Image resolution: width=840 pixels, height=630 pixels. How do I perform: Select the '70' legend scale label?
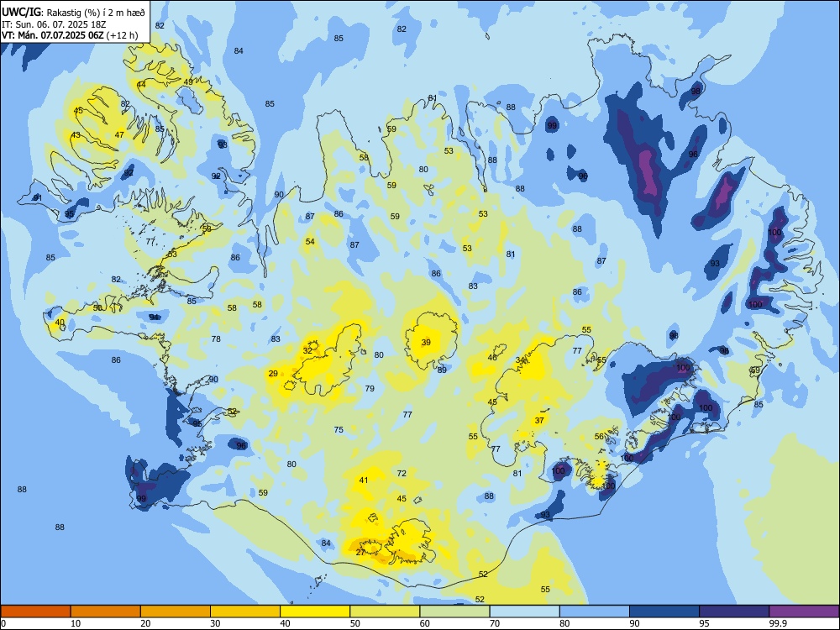[x=495, y=623]
